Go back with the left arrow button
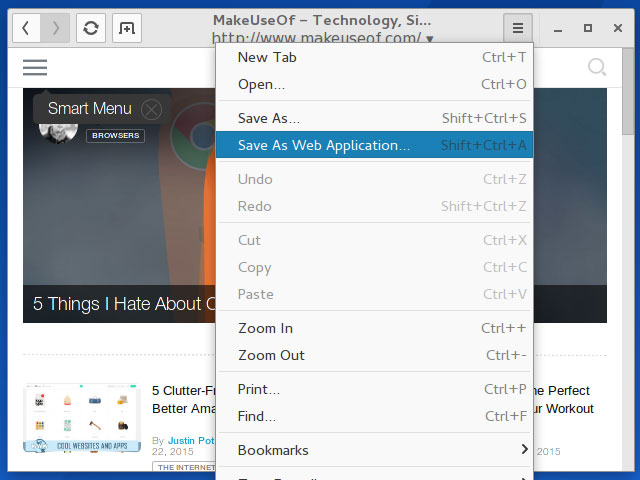The image size is (640, 480). 26,28
